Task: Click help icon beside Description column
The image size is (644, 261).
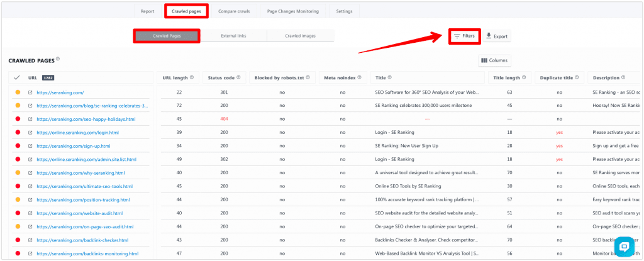Action: (623, 77)
